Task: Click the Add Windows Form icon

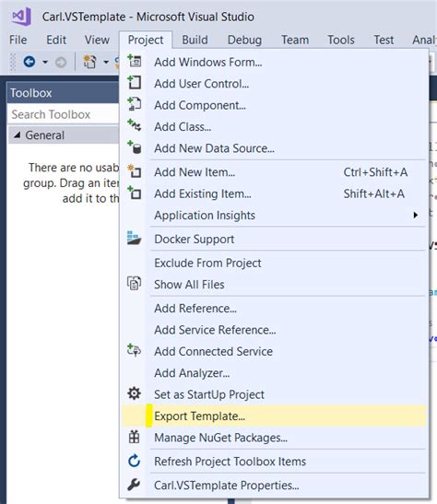Action: (x=134, y=62)
